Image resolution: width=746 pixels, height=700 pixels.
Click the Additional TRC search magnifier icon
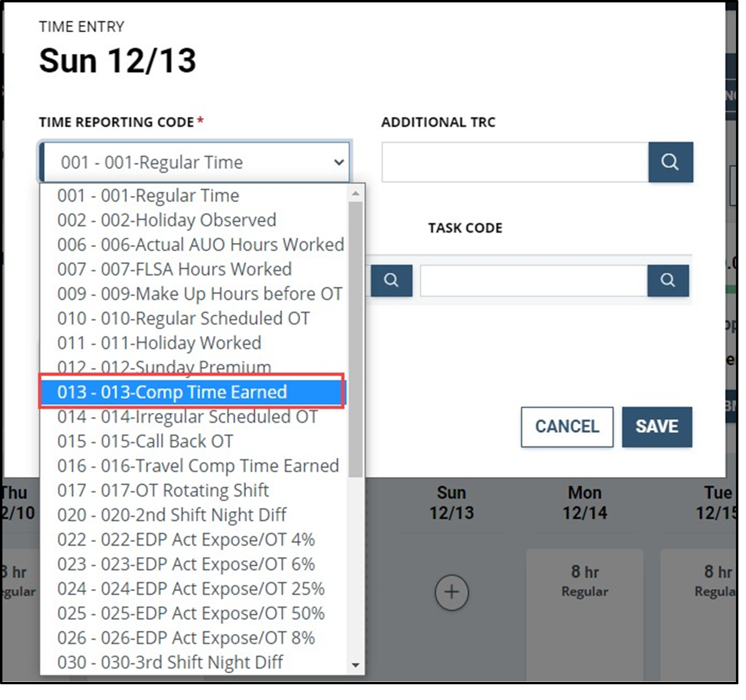[670, 162]
